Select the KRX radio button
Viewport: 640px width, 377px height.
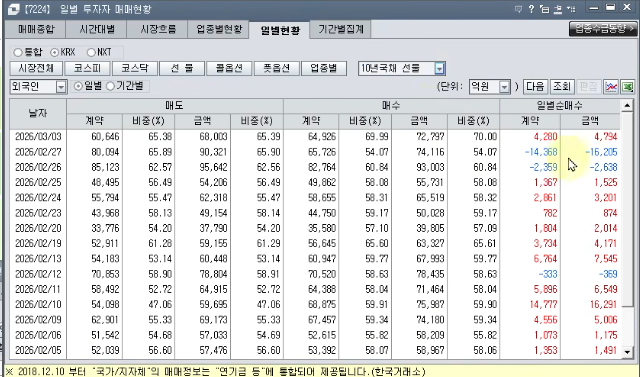click(x=55, y=52)
